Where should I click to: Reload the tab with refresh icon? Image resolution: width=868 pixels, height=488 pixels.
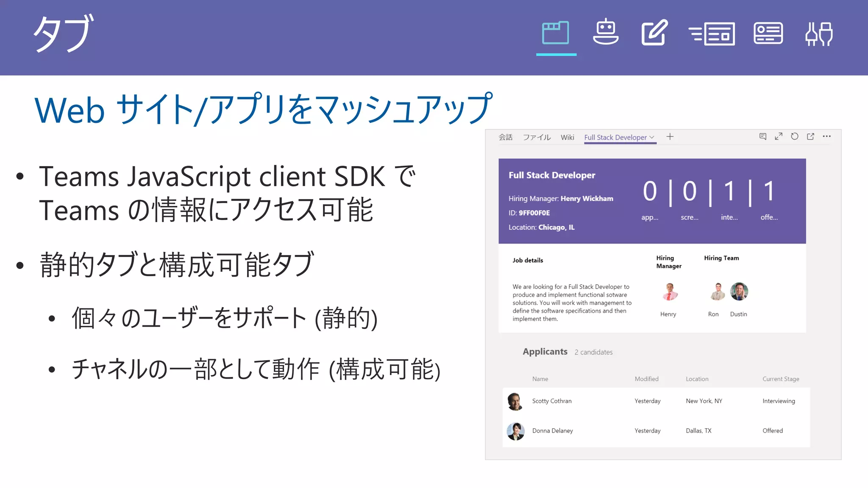(x=795, y=136)
